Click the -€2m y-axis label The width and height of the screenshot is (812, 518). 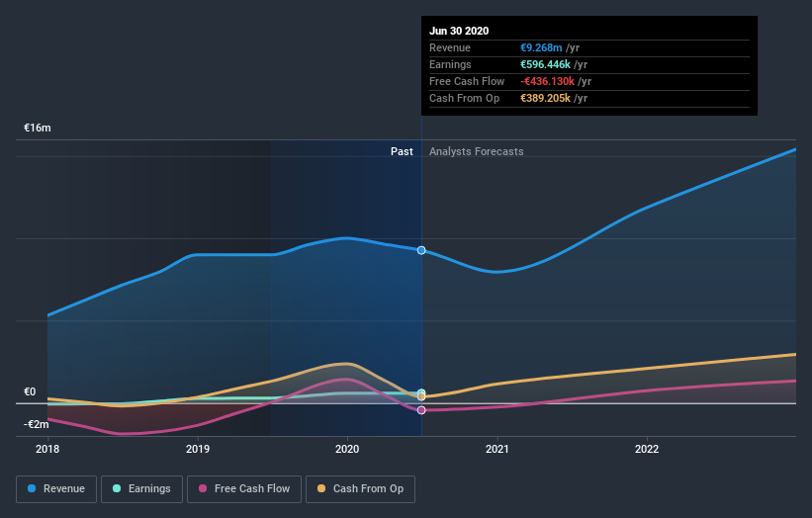click(x=37, y=424)
